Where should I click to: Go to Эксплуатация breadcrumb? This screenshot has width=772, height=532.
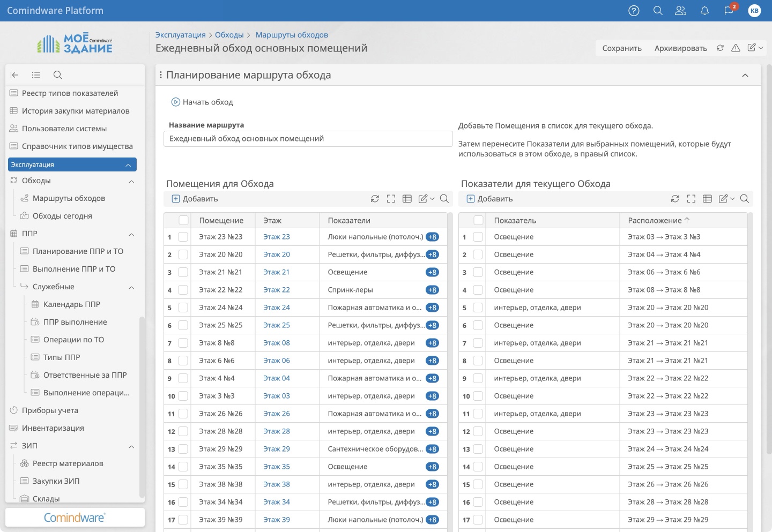pyautogui.click(x=181, y=35)
